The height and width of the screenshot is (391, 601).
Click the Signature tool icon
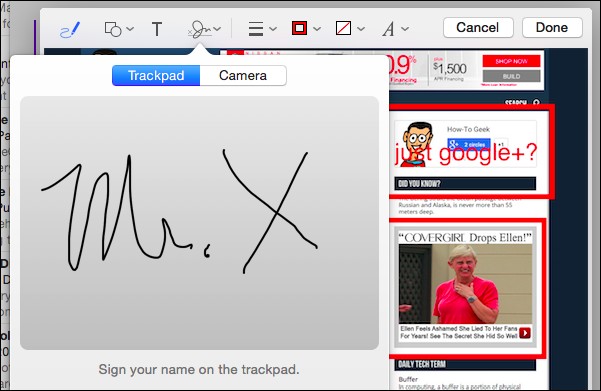(x=200, y=29)
